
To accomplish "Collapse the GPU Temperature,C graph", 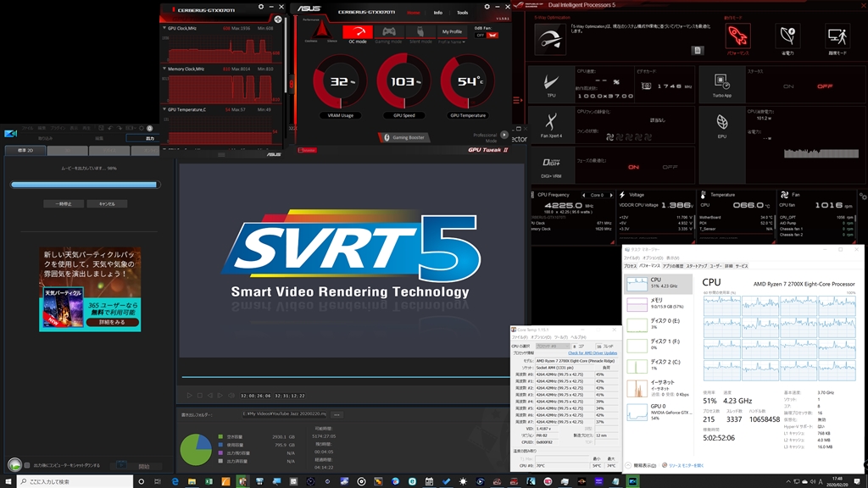I will pos(164,109).
